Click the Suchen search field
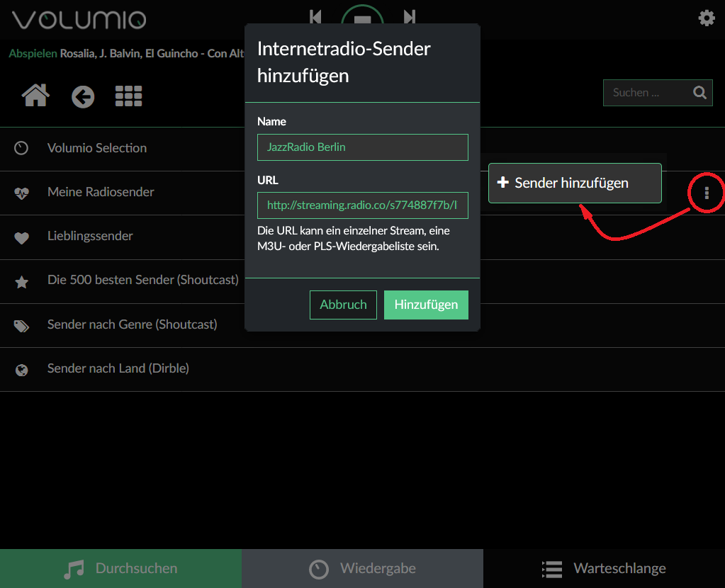The height and width of the screenshot is (588, 725). (645, 93)
